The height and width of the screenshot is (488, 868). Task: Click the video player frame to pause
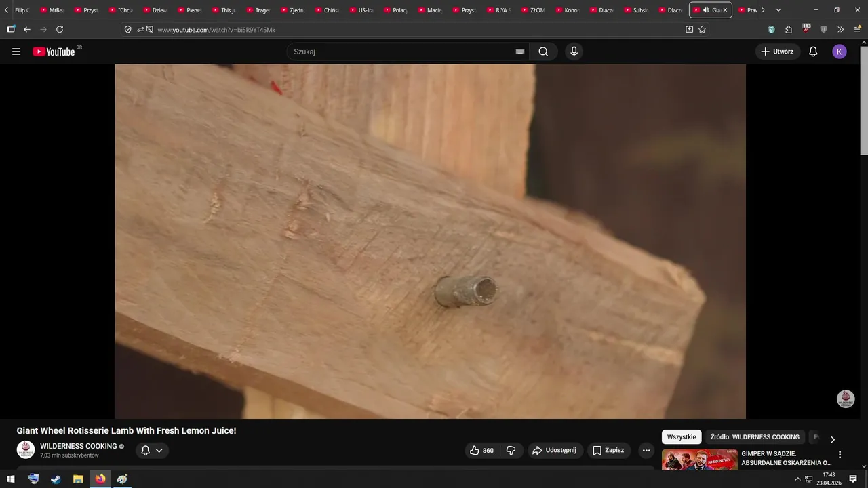430,241
